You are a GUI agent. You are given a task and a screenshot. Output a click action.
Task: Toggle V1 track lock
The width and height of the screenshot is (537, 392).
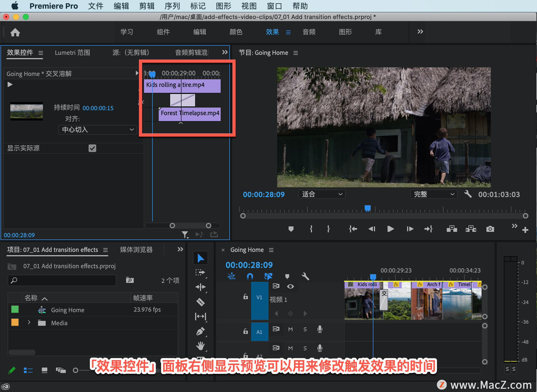pos(246,297)
